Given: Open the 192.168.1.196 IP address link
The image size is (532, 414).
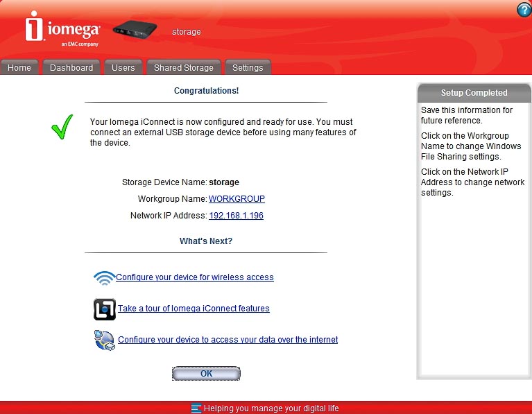Looking at the screenshot, I should coord(236,216).
